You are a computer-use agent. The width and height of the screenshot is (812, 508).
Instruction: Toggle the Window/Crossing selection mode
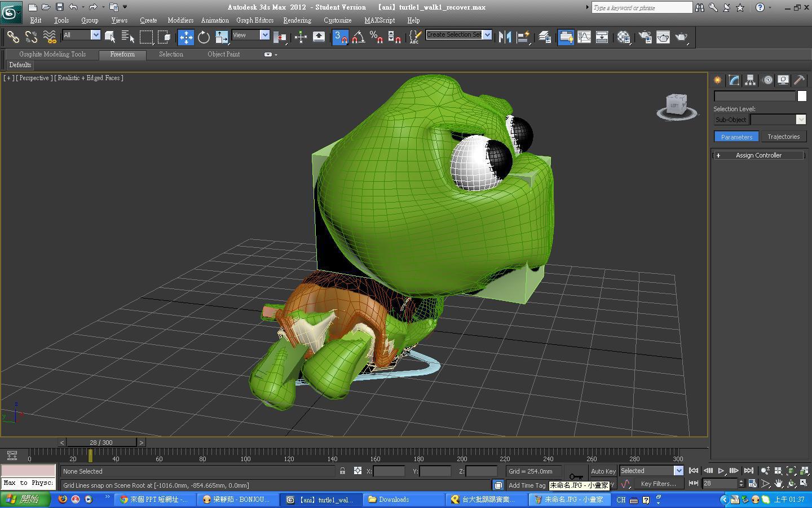pos(164,37)
